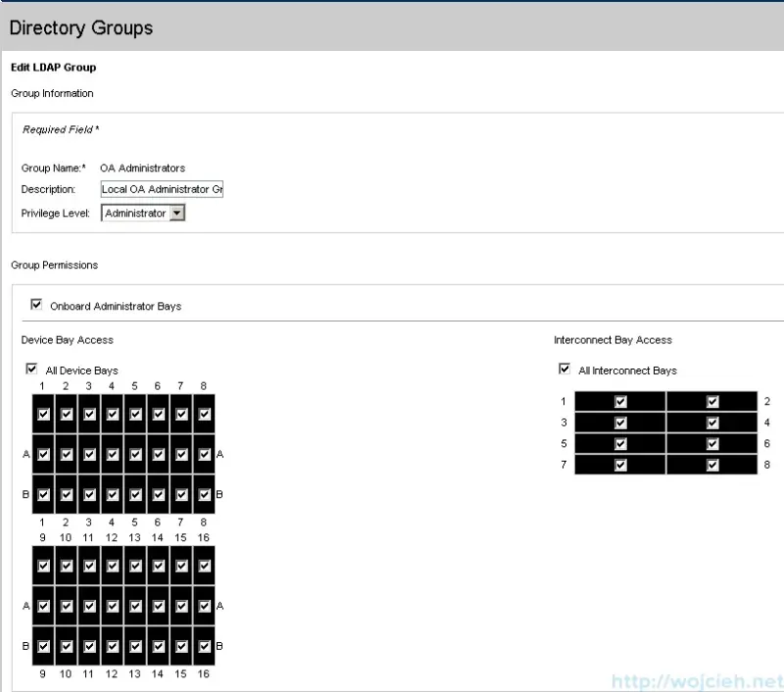Uncheck device bay 16 in the second grid
The height and width of the screenshot is (692, 784).
(x=204, y=565)
